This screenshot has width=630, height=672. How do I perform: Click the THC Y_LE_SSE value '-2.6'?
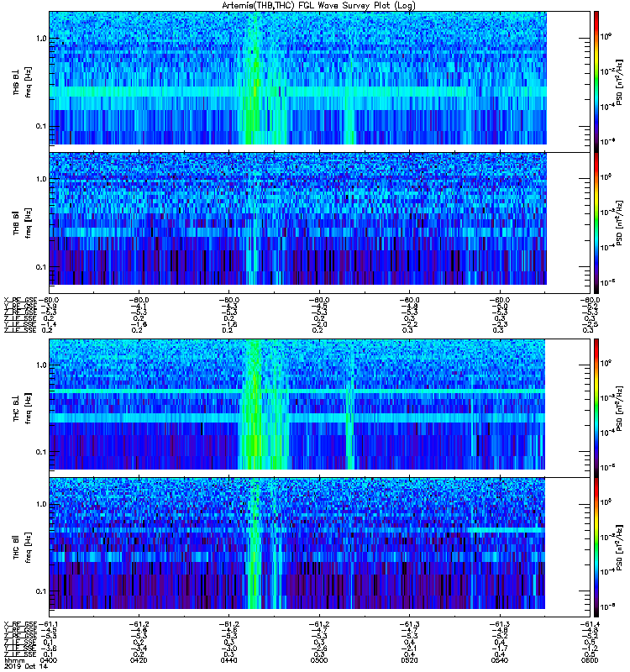[x=319, y=648]
